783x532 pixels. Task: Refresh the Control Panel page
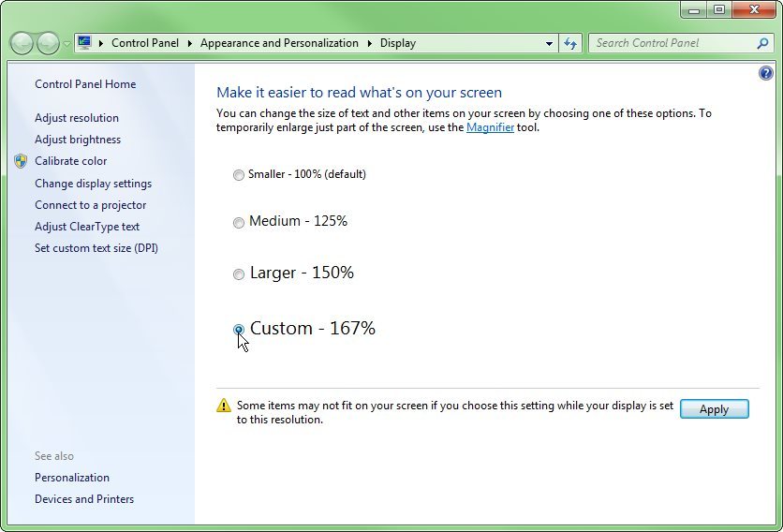pos(570,43)
